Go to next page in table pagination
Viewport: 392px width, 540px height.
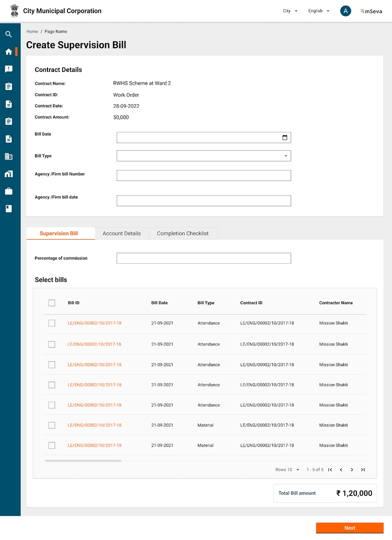[352, 470]
